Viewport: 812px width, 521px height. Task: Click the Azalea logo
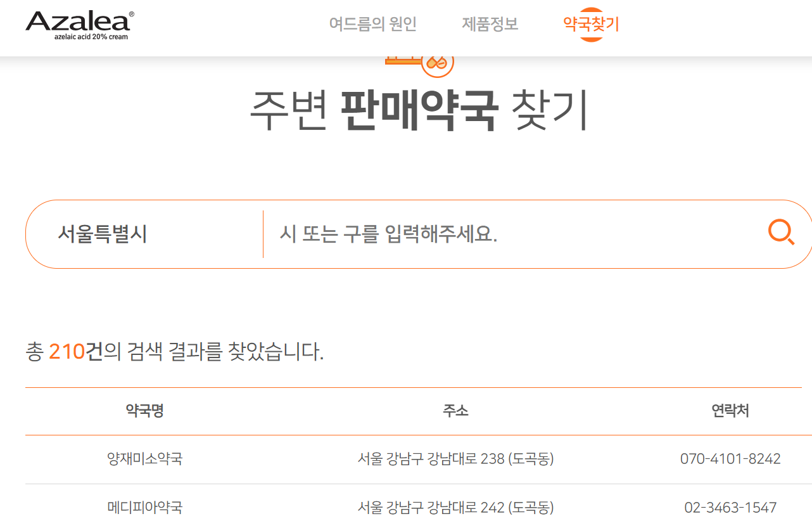77,25
